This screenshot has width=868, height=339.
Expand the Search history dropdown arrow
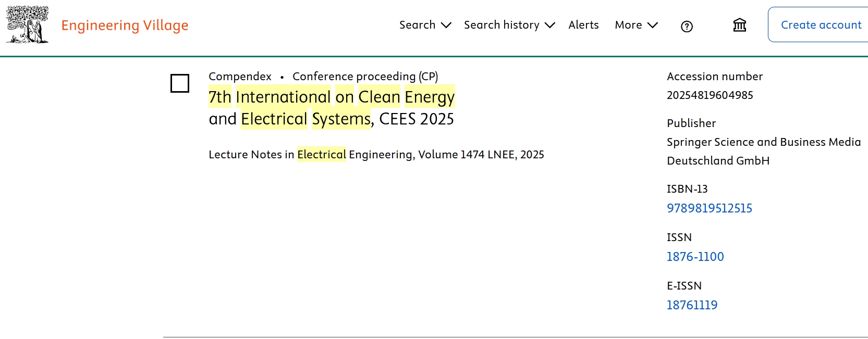click(549, 25)
